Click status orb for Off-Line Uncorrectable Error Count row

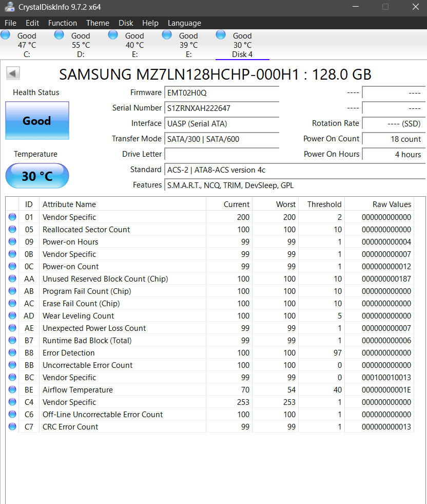click(x=12, y=414)
